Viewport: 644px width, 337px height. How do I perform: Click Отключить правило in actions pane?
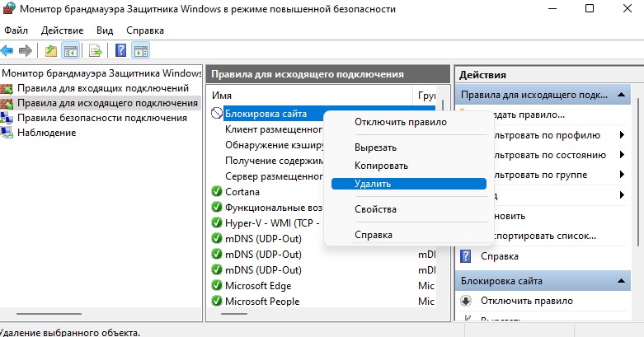[527, 301]
